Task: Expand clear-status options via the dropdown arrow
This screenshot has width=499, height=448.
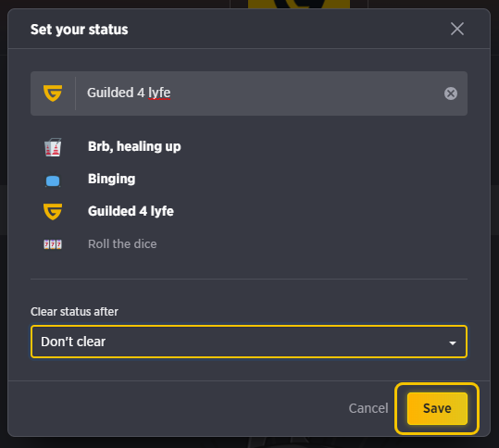Action: pyautogui.click(x=452, y=343)
